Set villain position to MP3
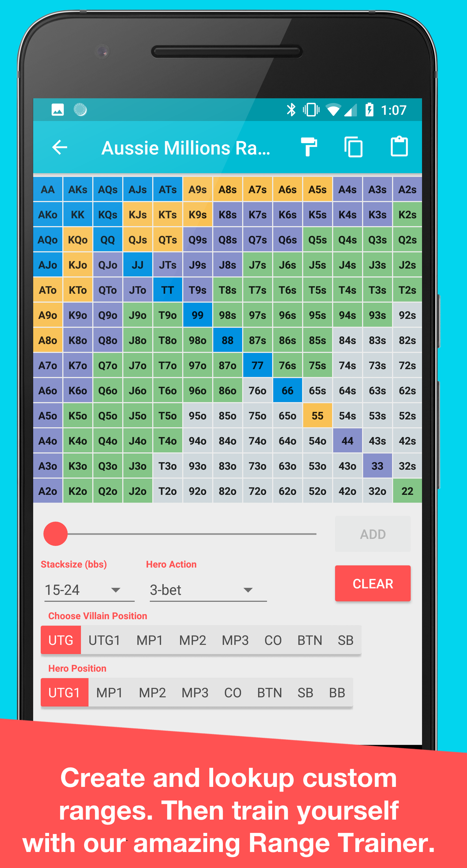The height and width of the screenshot is (868, 467). 235,640
